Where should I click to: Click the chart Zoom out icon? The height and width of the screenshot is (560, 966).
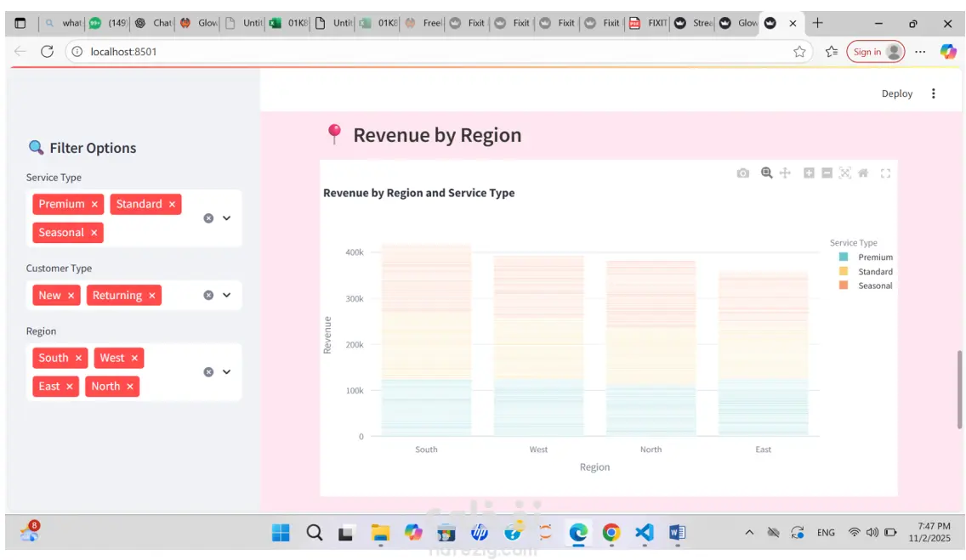(x=827, y=173)
